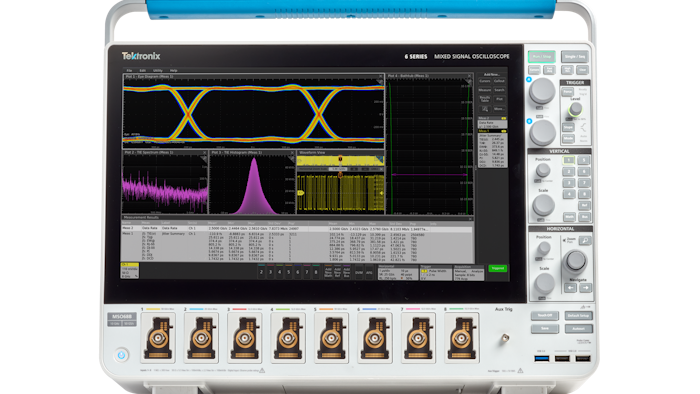The height and width of the screenshot is (394, 700).
Task: Open the File menu on screen
Action: pos(129,71)
